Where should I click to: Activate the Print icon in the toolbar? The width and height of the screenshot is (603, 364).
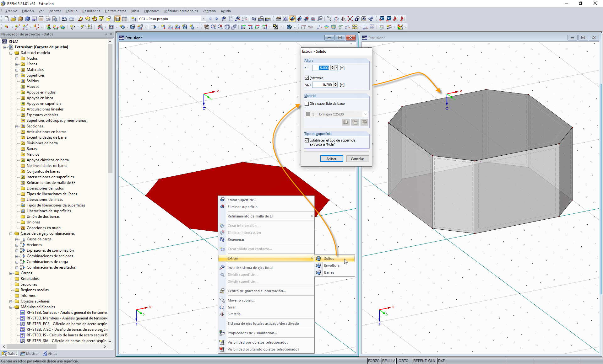click(x=47, y=19)
